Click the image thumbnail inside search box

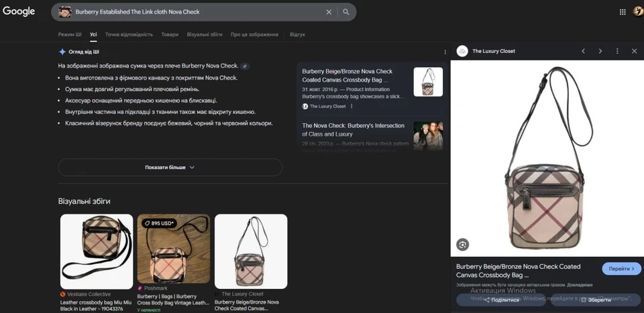click(65, 12)
